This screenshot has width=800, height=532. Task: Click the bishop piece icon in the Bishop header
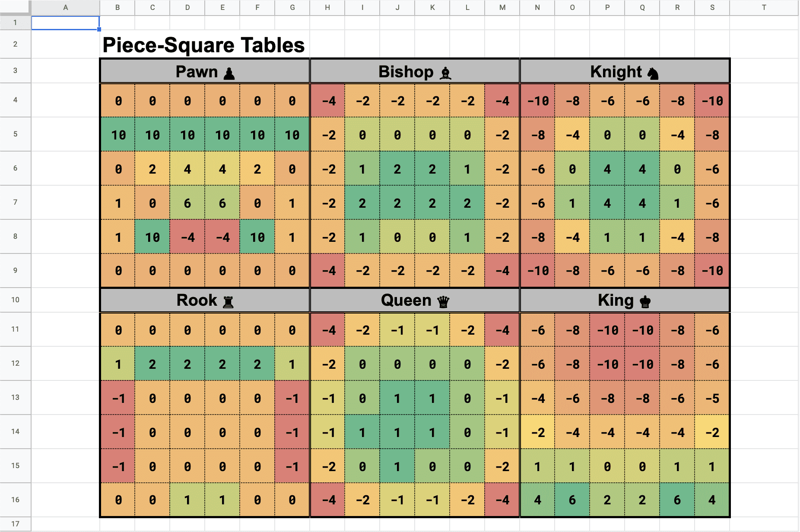[x=446, y=72]
